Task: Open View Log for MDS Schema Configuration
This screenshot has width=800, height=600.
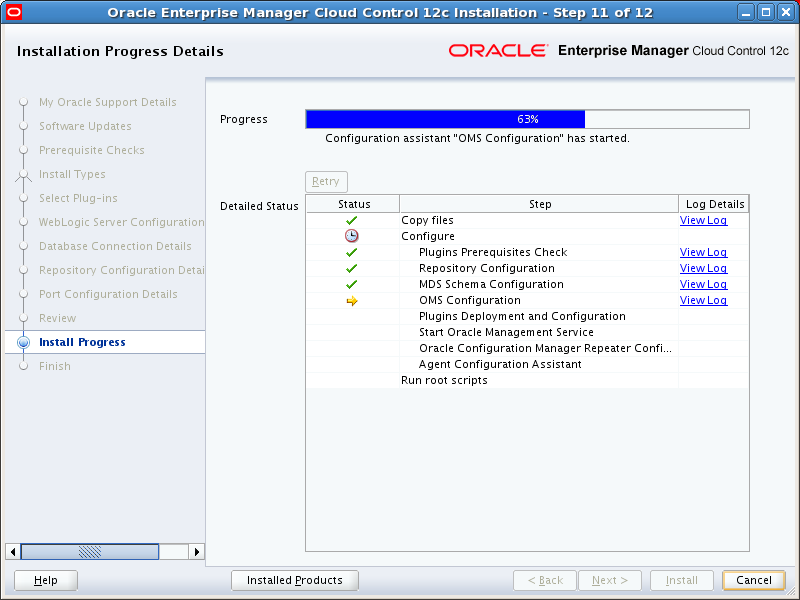Action: click(704, 284)
